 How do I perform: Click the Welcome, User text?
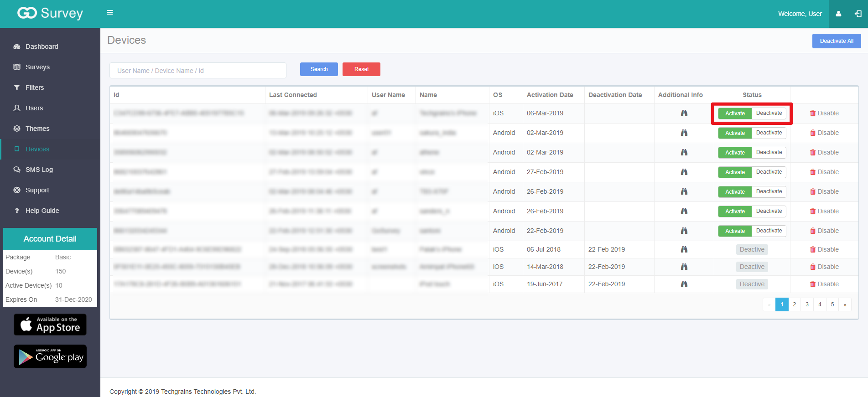(x=800, y=14)
